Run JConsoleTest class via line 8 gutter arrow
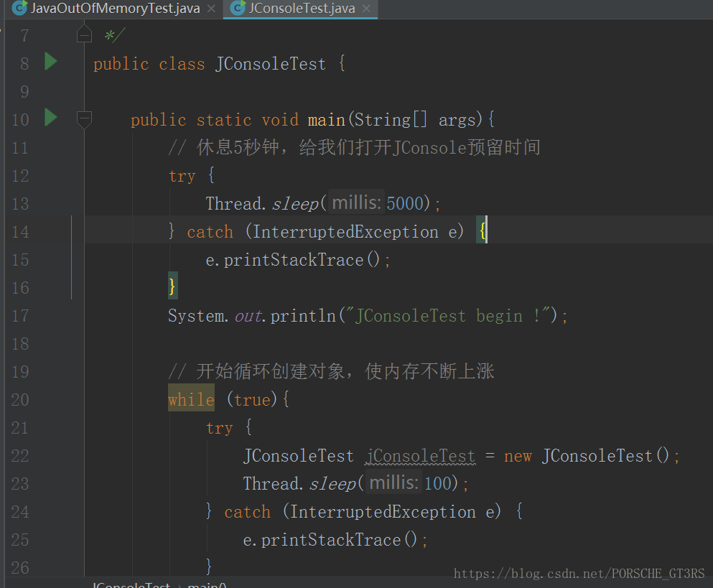Image resolution: width=713 pixels, height=588 pixels. click(51, 62)
